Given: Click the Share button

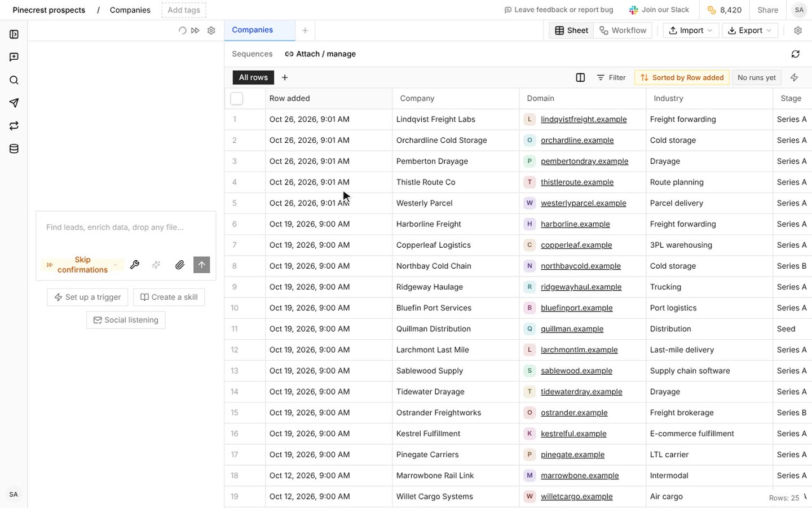Looking at the screenshot, I should pos(767,10).
